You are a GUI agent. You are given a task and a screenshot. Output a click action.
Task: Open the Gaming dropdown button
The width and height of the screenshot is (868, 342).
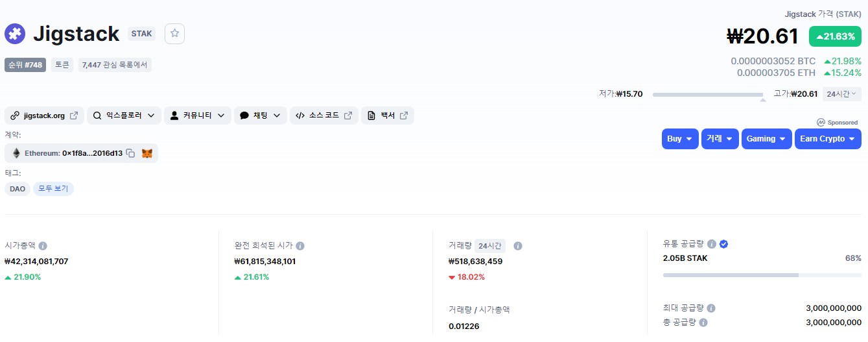[x=767, y=139]
